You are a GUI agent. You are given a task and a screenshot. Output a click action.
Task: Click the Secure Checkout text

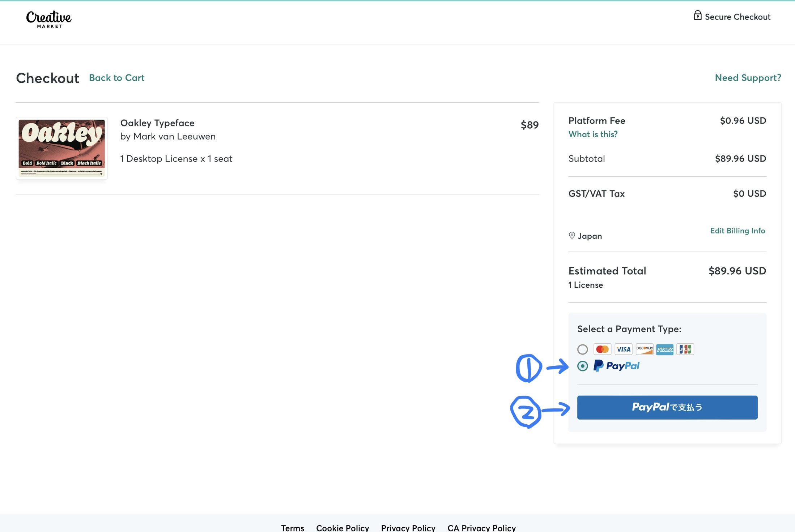[x=737, y=17]
